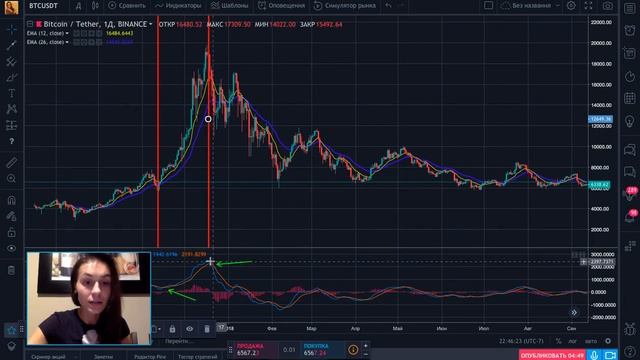Toggle the microphone for recording
Image resolution: width=640 pixels, height=360 pixels.
[594, 356]
